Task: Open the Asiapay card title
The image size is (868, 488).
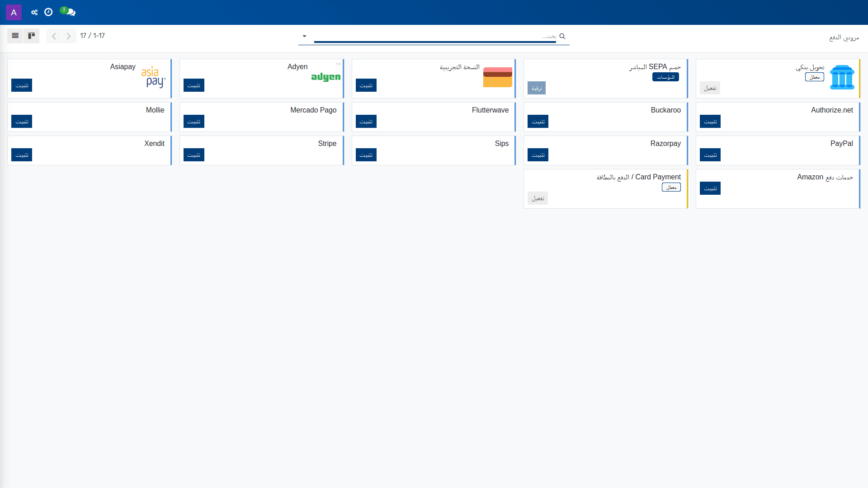Action: (x=123, y=67)
